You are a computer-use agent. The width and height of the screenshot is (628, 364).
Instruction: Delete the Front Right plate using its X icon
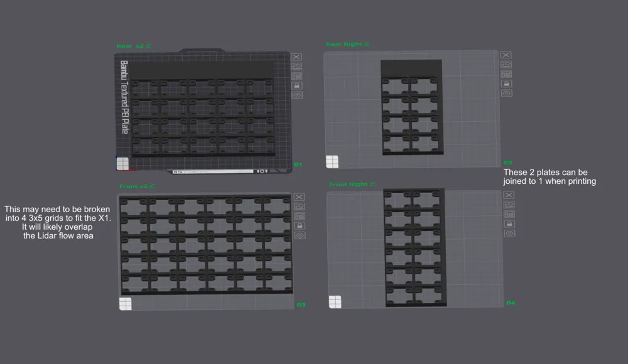(509, 195)
